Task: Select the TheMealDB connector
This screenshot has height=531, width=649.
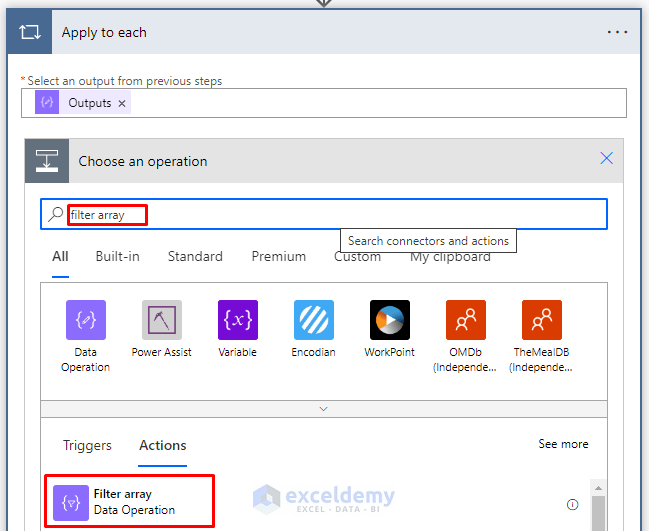Action: 541,336
